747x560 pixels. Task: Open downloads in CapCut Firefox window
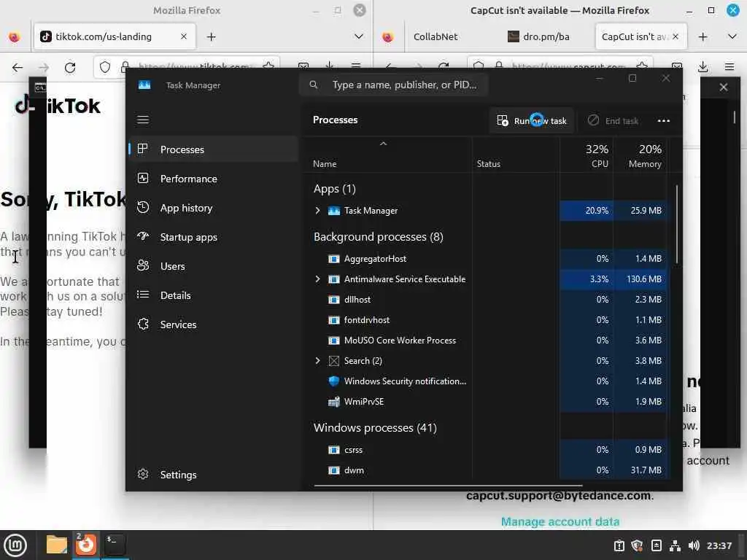tap(703, 67)
